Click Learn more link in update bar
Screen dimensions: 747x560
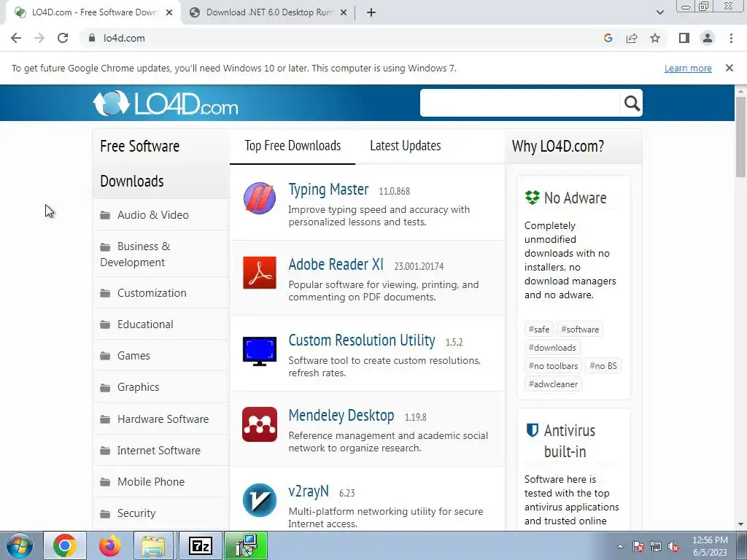[x=688, y=68]
